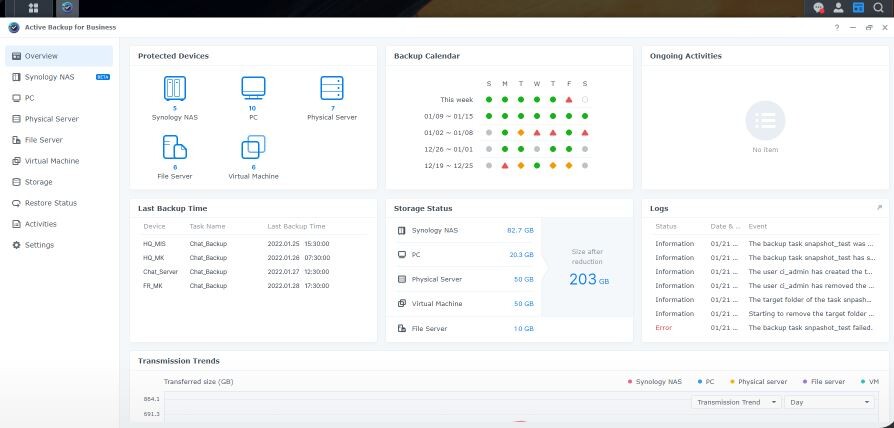The height and width of the screenshot is (428, 894).
Task: Open the Transmission Trend dropdown
Action: pyautogui.click(x=736, y=402)
